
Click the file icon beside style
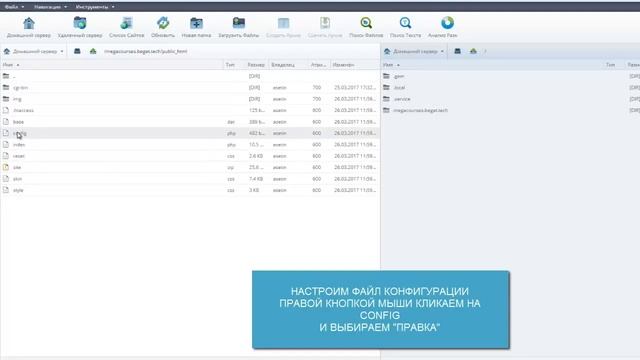[6, 190]
